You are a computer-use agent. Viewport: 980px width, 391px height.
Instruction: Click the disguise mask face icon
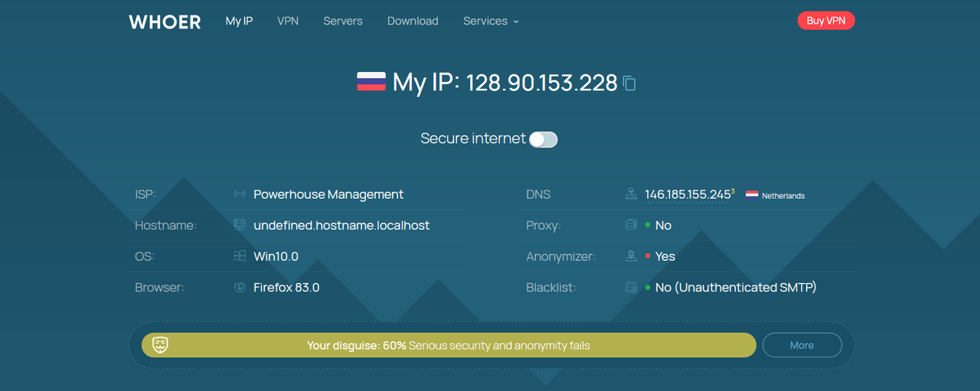coord(160,345)
